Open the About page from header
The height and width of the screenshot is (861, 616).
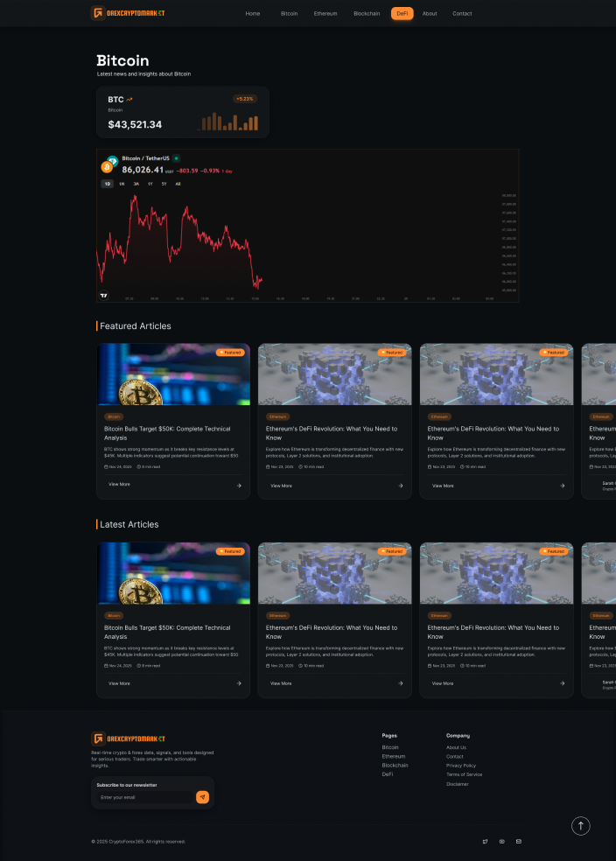tap(430, 14)
